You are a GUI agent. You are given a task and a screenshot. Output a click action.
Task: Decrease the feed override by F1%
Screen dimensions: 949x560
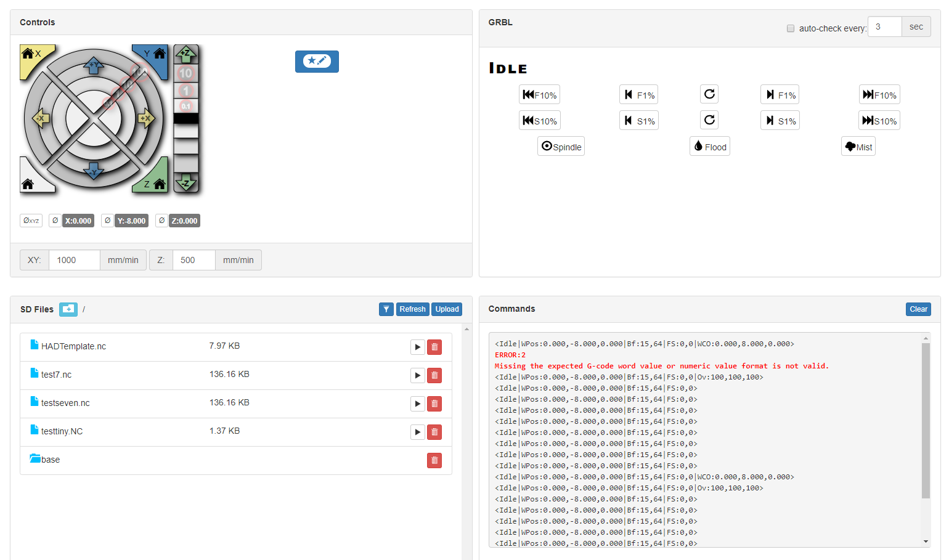639,95
